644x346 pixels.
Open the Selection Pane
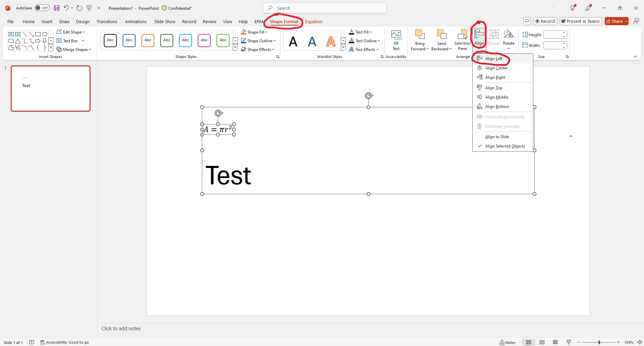[x=463, y=40]
